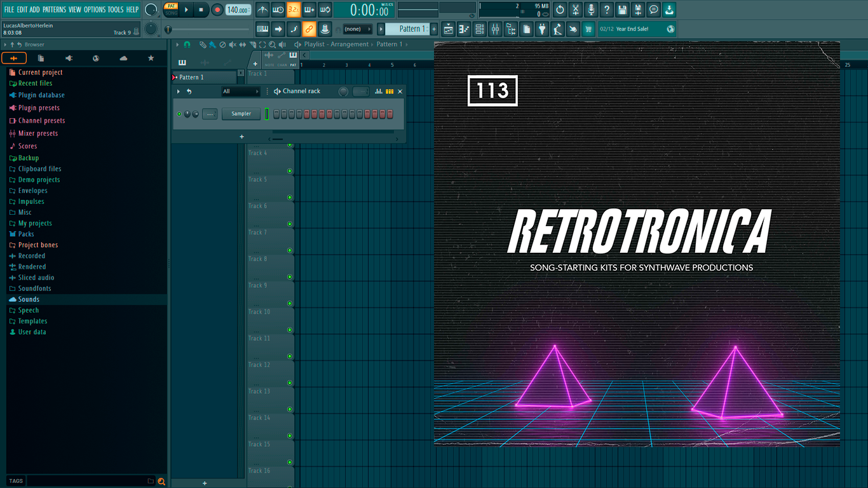Click the save project floppy icon
868x488 pixels.
[622, 10]
